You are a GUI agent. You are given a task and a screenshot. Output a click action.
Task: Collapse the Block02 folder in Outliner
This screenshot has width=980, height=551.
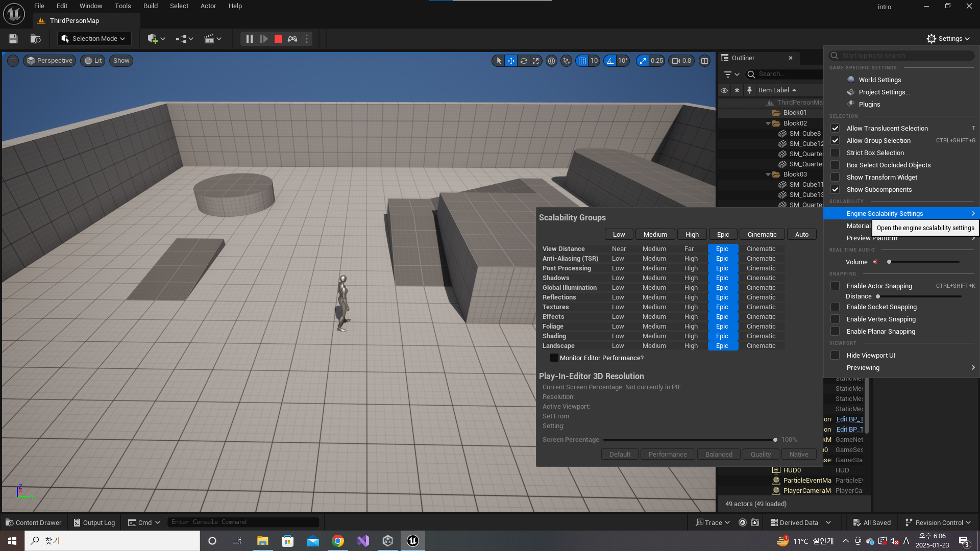pos(768,123)
